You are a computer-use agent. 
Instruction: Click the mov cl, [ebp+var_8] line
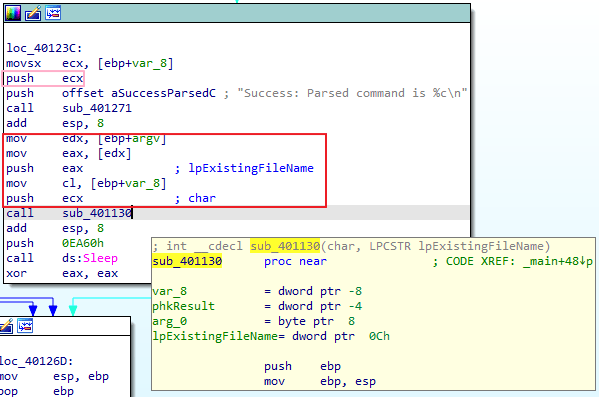86,183
